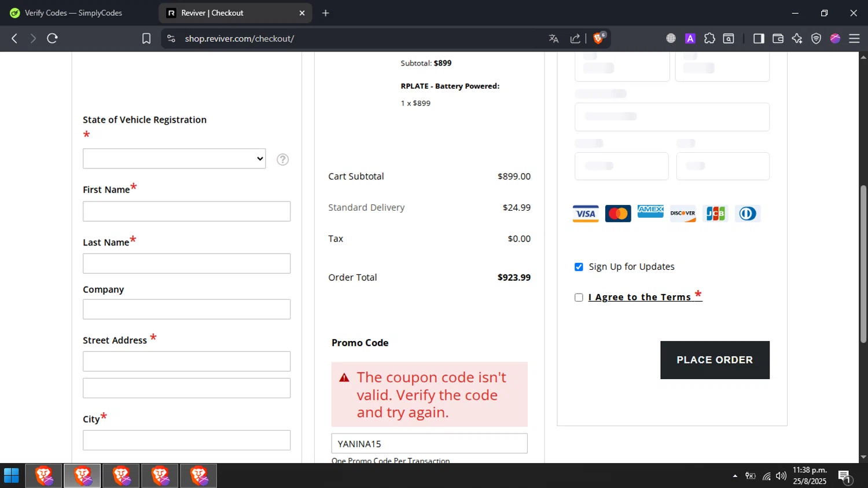Open the browser main menu
This screenshot has height=488, width=868.
point(854,38)
